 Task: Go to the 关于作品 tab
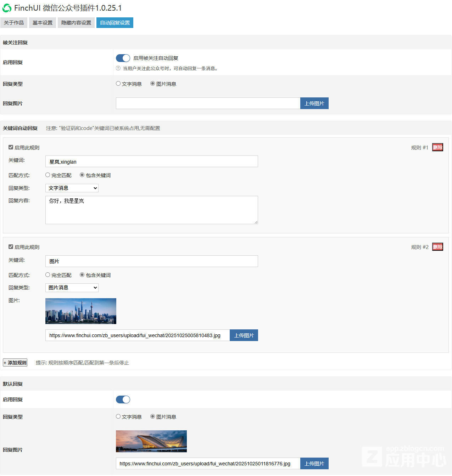pos(14,23)
